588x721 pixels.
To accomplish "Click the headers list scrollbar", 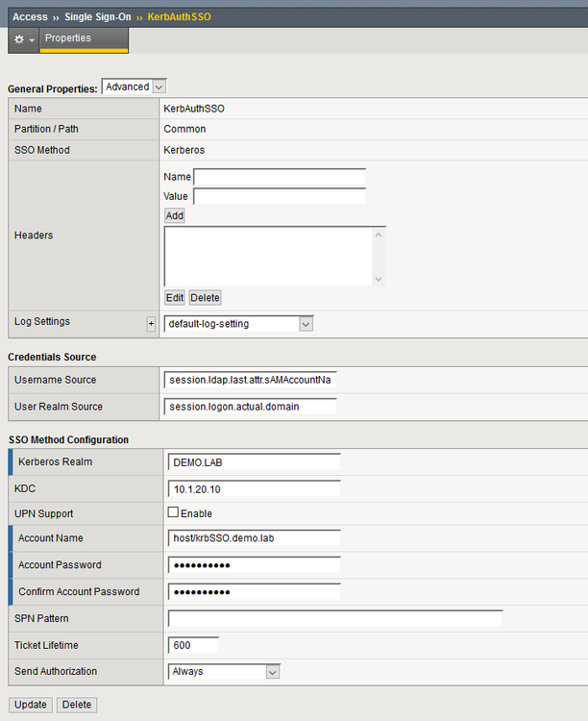I will tap(379, 256).
